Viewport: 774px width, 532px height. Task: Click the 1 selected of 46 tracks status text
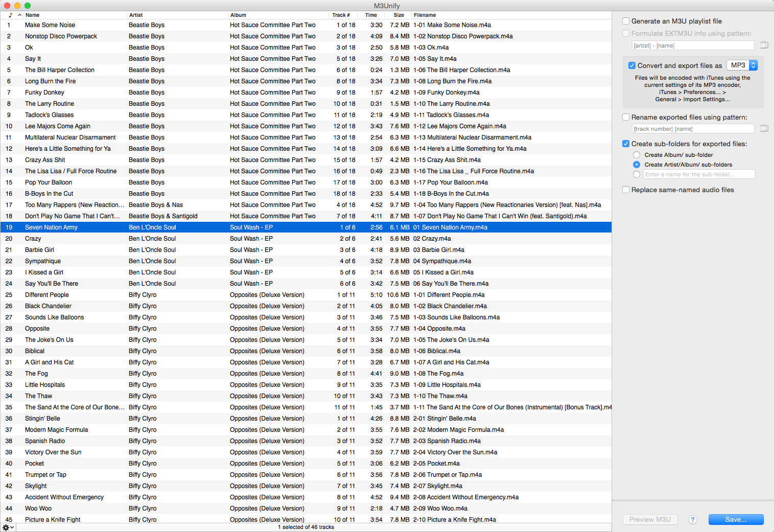click(306, 527)
